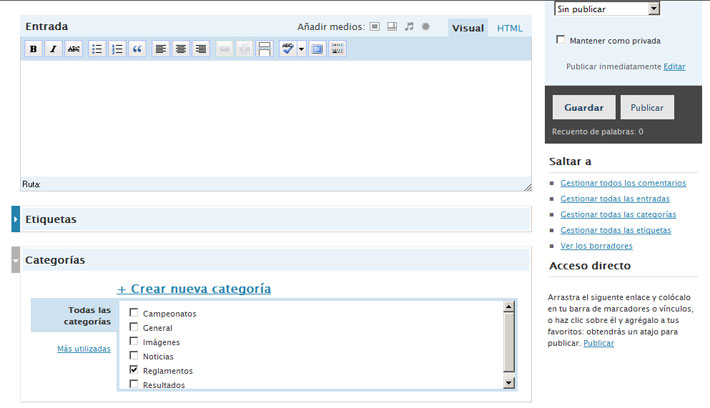Check the Imágenes category

pyautogui.click(x=134, y=341)
